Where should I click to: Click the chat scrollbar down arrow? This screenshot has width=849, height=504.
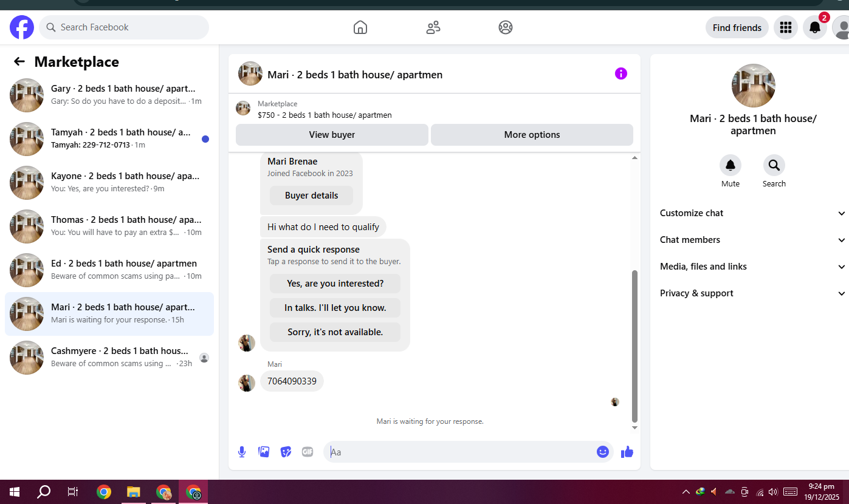634,427
